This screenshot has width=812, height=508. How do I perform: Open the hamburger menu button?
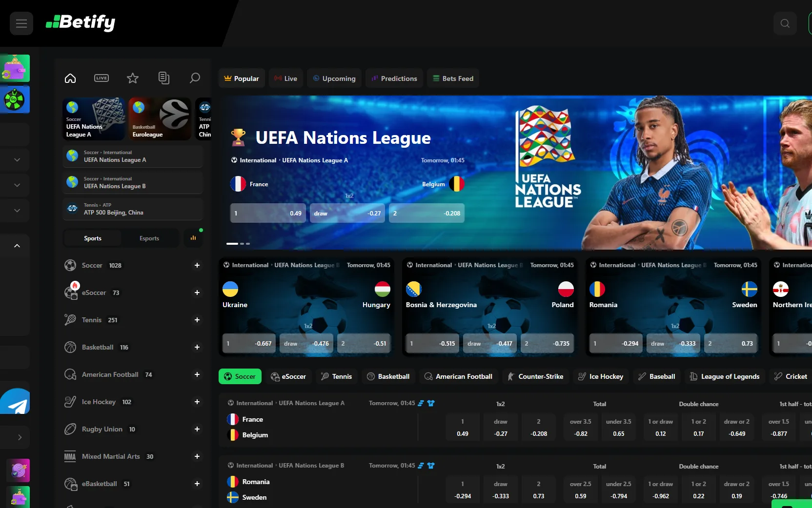pos(21,23)
